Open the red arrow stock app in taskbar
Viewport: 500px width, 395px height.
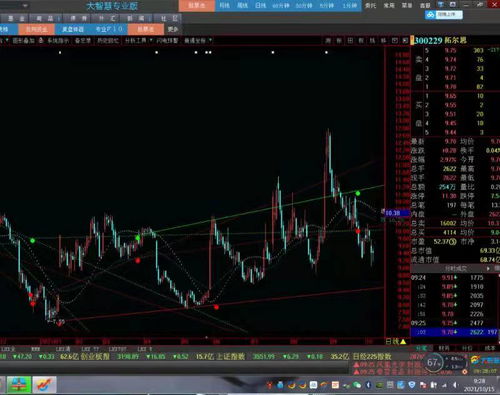click(x=44, y=385)
